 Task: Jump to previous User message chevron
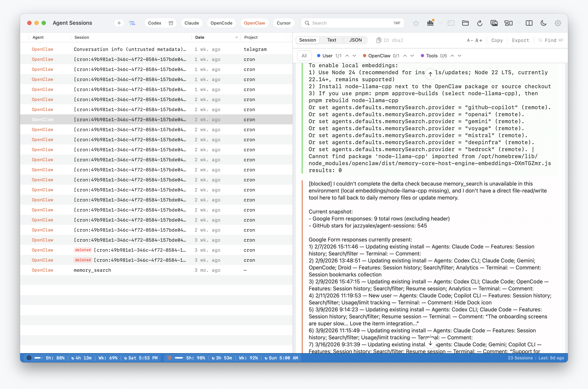coord(347,56)
